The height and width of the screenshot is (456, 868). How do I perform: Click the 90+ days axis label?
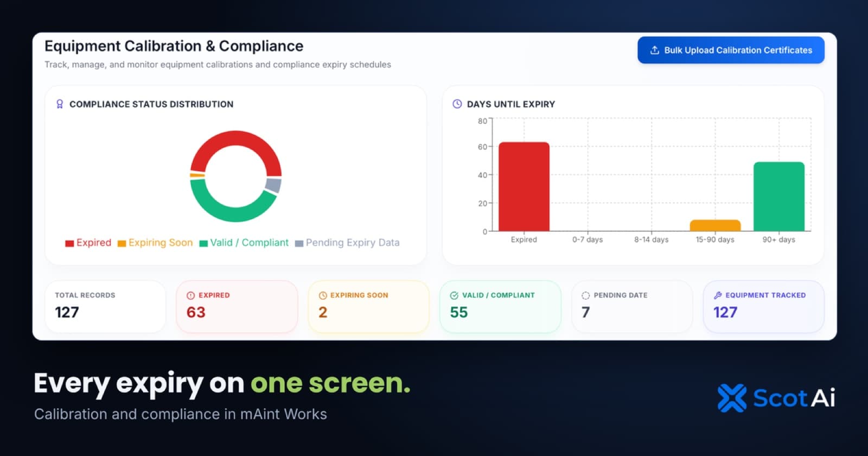point(779,239)
